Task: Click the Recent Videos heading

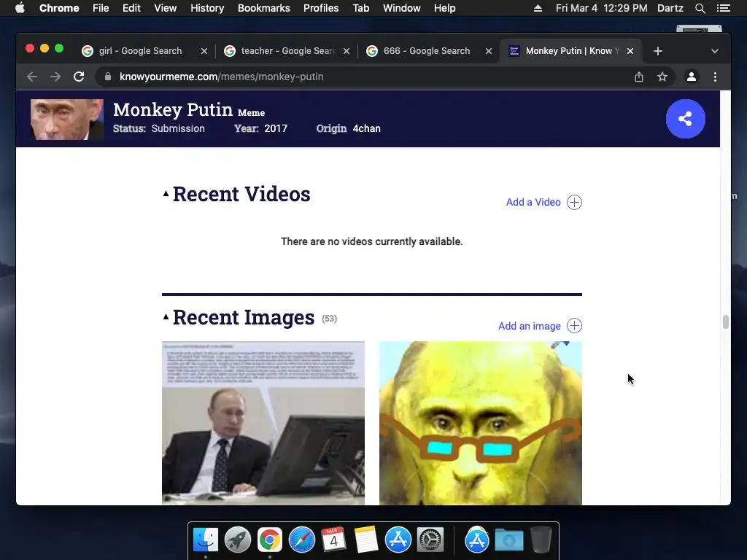Action: click(x=241, y=194)
